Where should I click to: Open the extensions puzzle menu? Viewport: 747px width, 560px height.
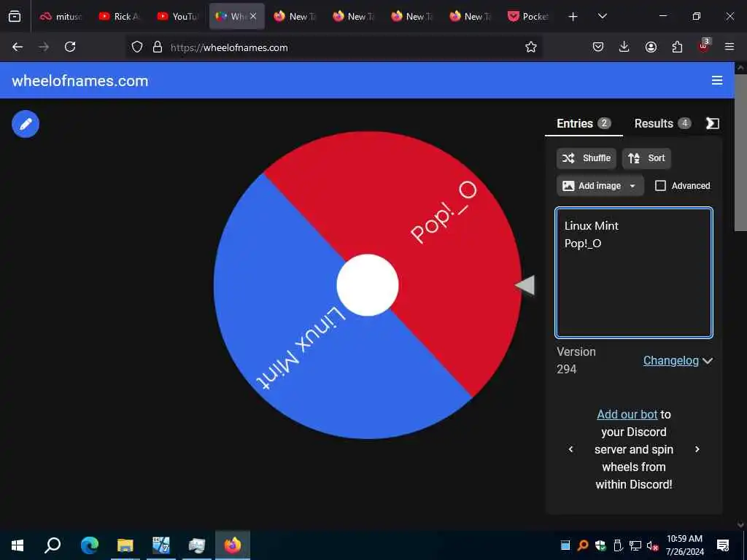[677, 47]
